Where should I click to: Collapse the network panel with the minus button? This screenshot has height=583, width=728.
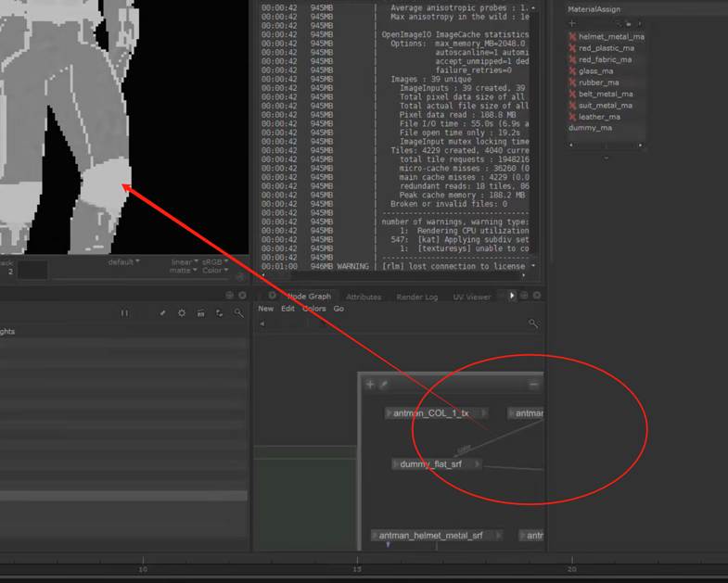(x=533, y=384)
